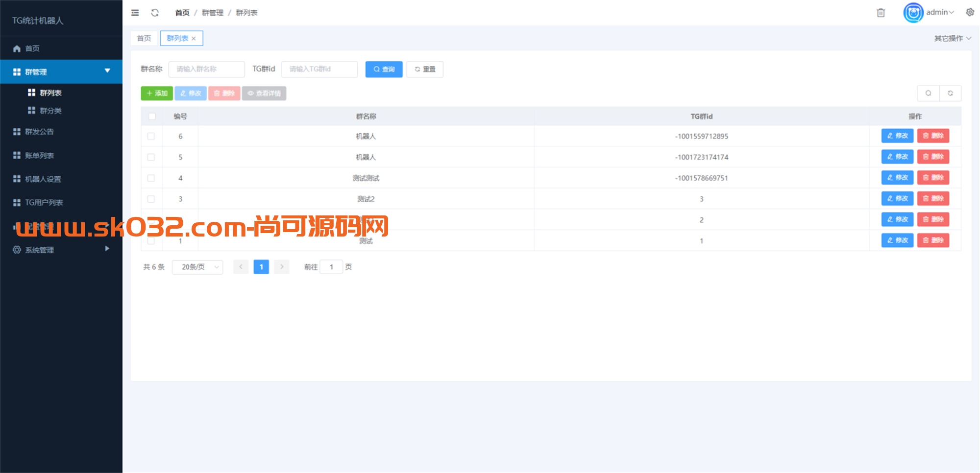Open 群发公告 menu item
980x473 pixels.
tap(61, 132)
